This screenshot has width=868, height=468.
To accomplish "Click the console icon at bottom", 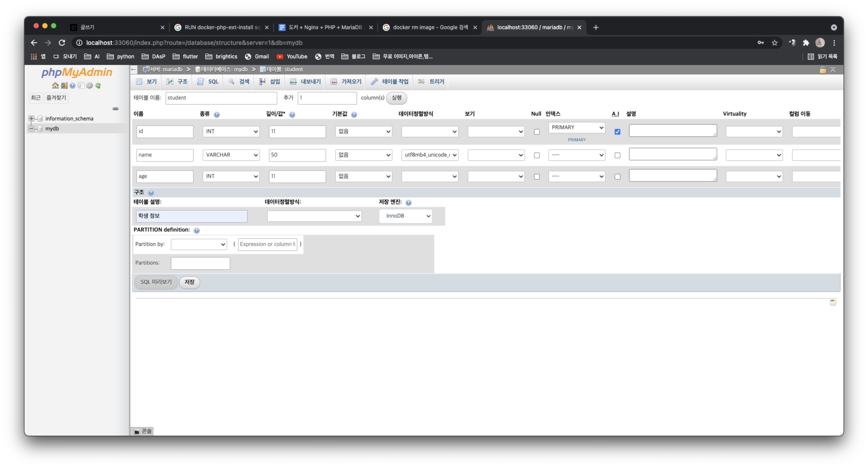I will 137,431.
